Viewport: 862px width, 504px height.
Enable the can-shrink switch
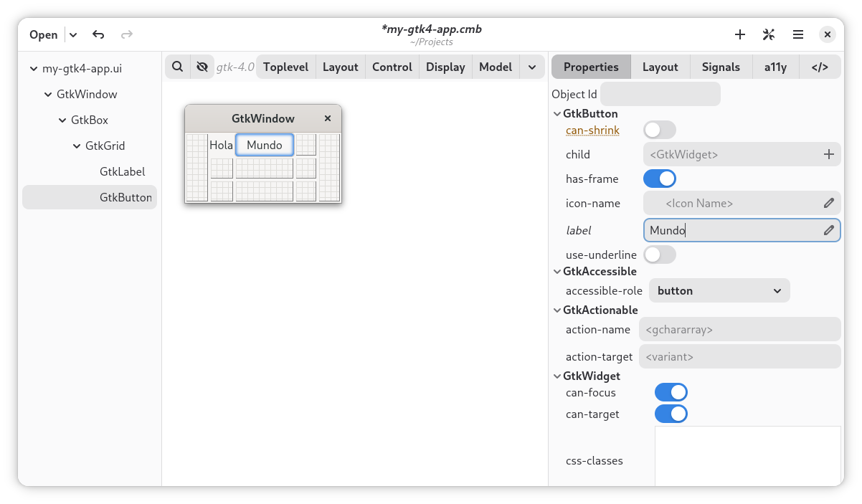point(660,130)
